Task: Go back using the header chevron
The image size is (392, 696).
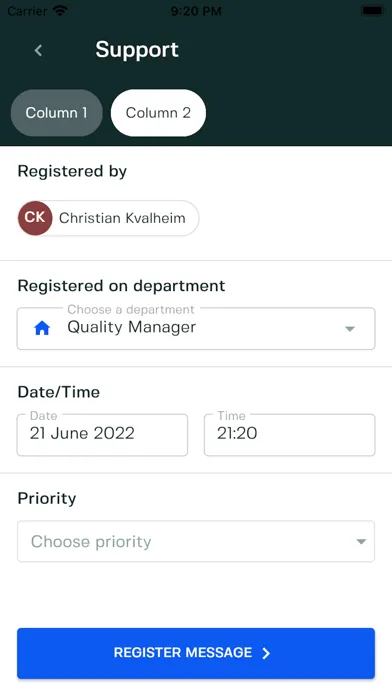Action: tap(39, 50)
